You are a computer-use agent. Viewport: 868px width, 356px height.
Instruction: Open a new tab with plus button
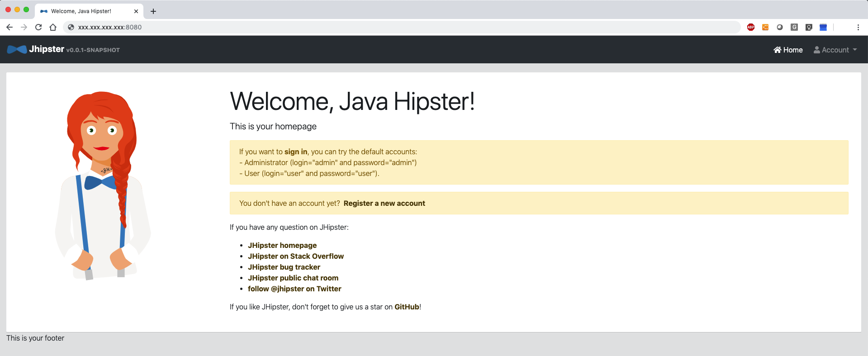click(x=153, y=11)
